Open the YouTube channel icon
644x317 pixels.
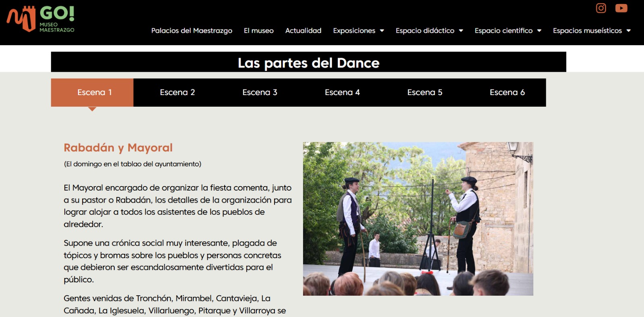[x=621, y=8]
